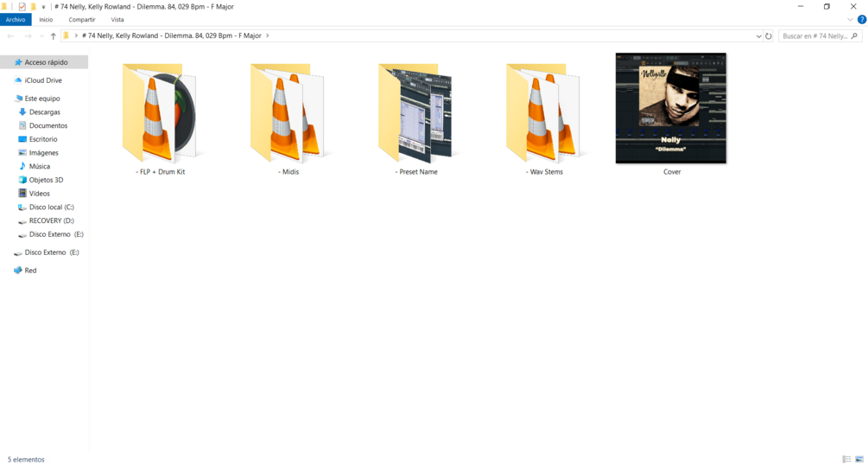Click the Imágenes pictures icon
This screenshot has height=466, width=868.
(x=22, y=152)
